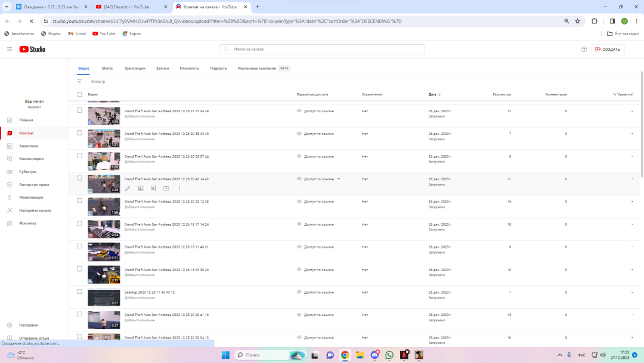Open the hamburger menu beside the Studio logo

pyautogui.click(x=10, y=49)
